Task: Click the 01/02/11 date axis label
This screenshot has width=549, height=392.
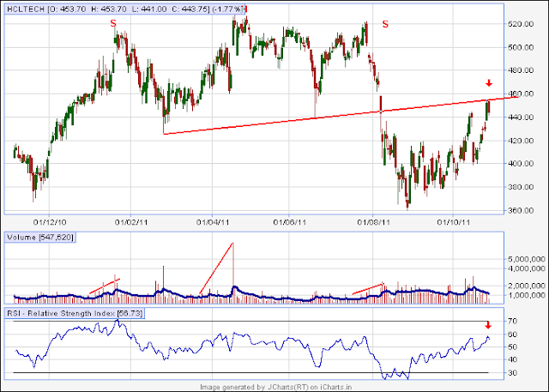Action: click(131, 222)
